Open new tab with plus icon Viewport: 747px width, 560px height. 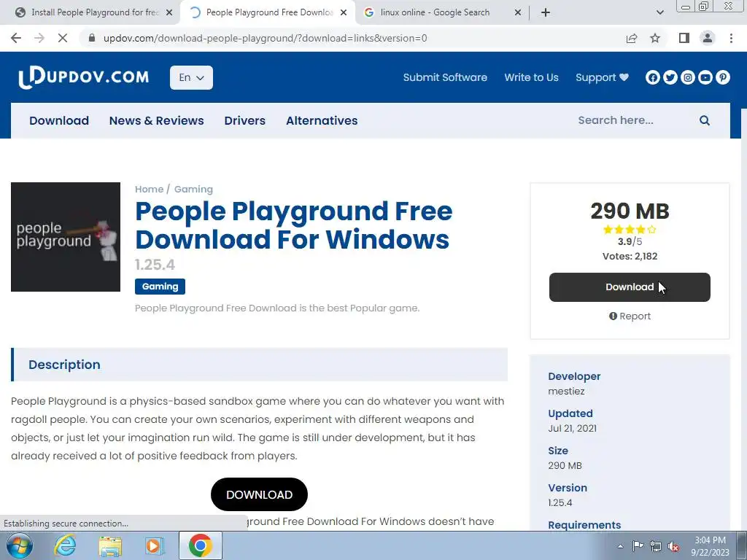pyautogui.click(x=546, y=13)
